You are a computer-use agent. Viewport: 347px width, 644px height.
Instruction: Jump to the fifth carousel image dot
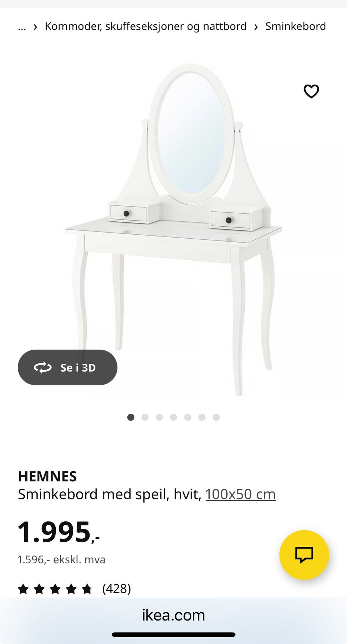[x=188, y=417]
